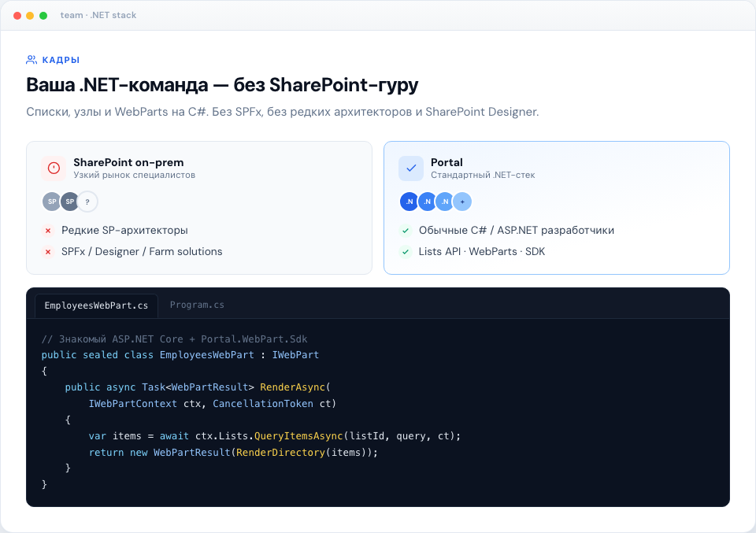Click the 'Portal' card title
This screenshot has height=533, width=756.
[447, 162]
